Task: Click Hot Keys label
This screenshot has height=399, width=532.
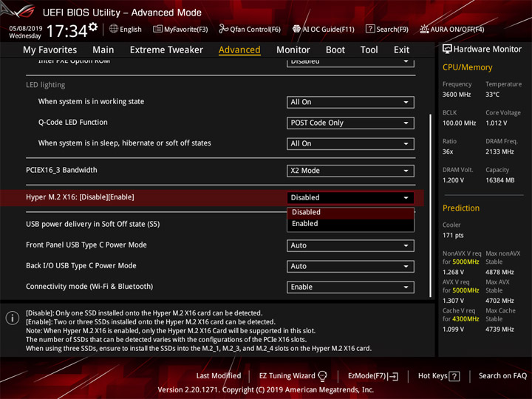Action: point(432,376)
